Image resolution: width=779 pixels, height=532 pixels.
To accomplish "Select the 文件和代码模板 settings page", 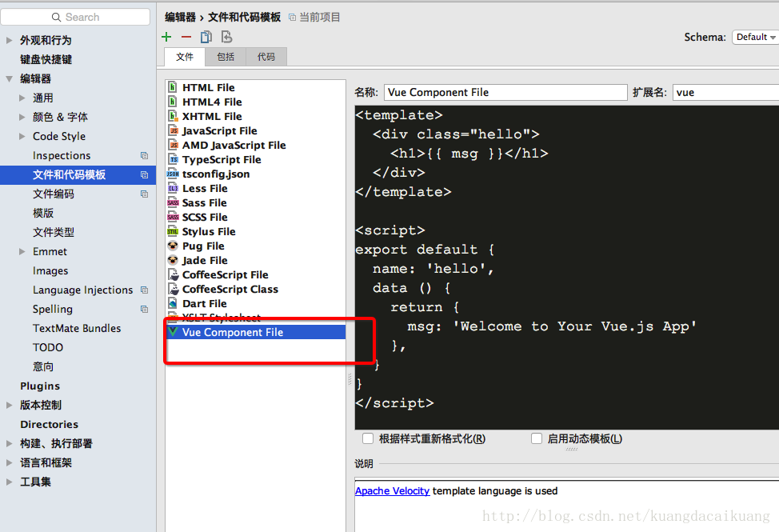I will pos(78,175).
